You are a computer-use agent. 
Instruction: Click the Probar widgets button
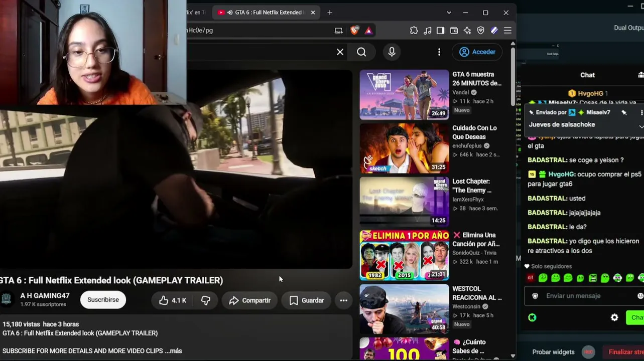[x=553, y=352]
